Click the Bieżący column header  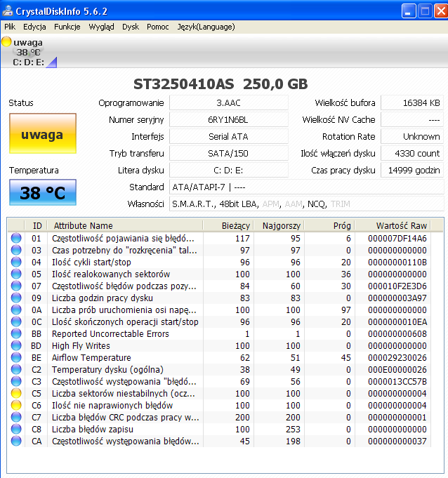tap(228, 225)
